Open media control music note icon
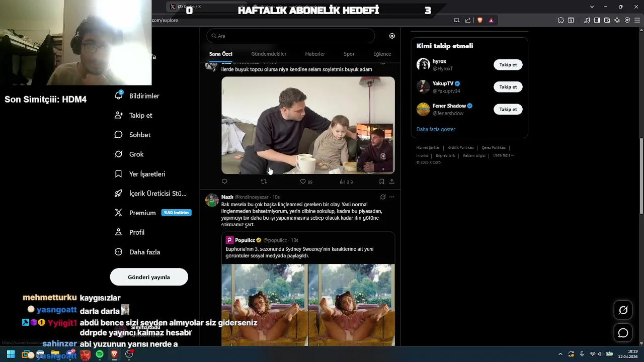Screen dimensions: 644x362 (587, 20)
